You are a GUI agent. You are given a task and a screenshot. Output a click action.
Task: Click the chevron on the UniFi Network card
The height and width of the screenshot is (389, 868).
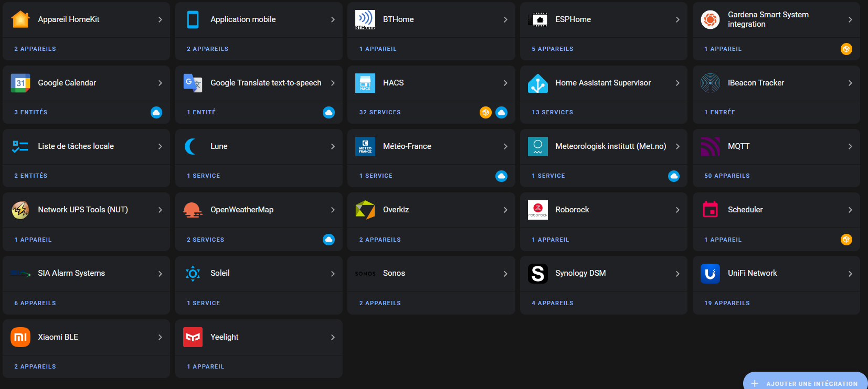[x=850, y=274]
